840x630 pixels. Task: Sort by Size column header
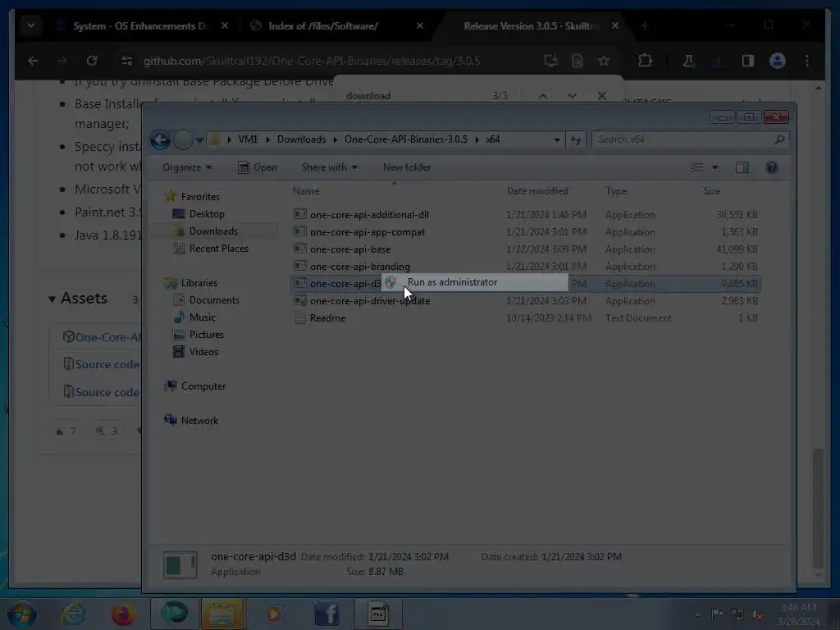click(x=711, y=191)
